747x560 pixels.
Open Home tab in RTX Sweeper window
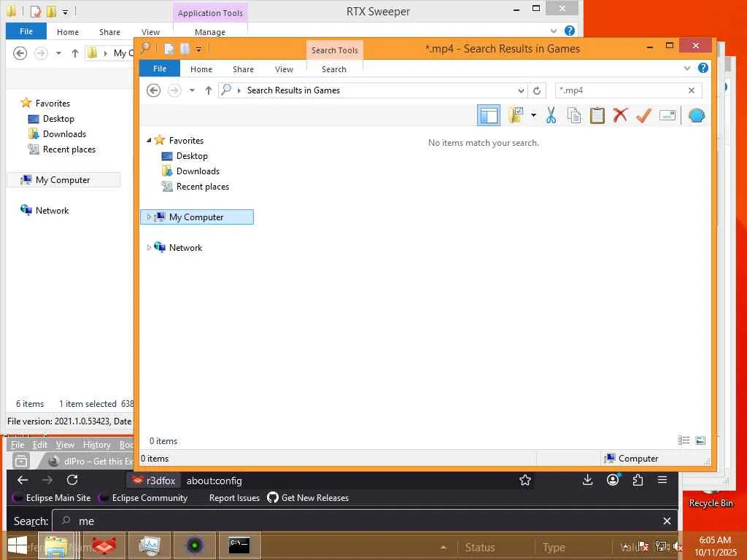click(x=68, y=32)
